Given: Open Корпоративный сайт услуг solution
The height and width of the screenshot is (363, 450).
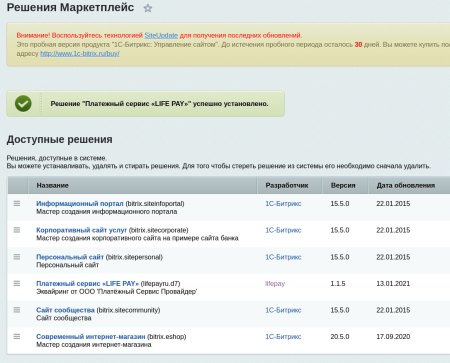Looking at the screenshot, I should click(81, 230).
